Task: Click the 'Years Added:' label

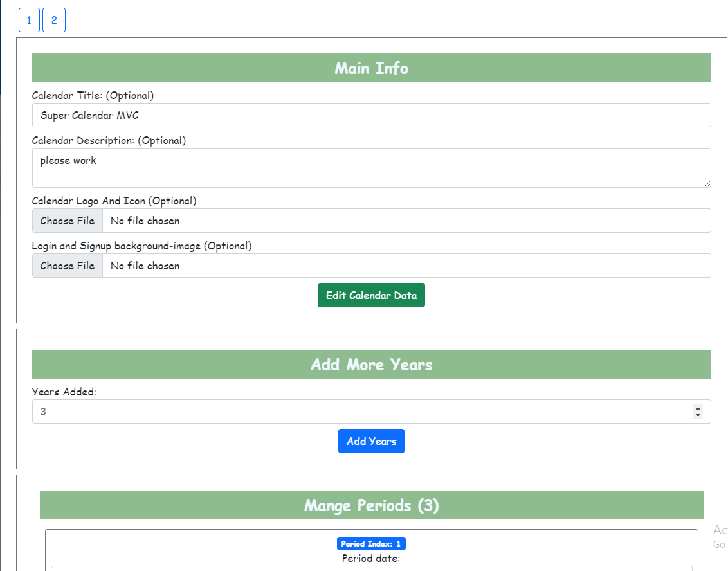Action: coord(64,392)
